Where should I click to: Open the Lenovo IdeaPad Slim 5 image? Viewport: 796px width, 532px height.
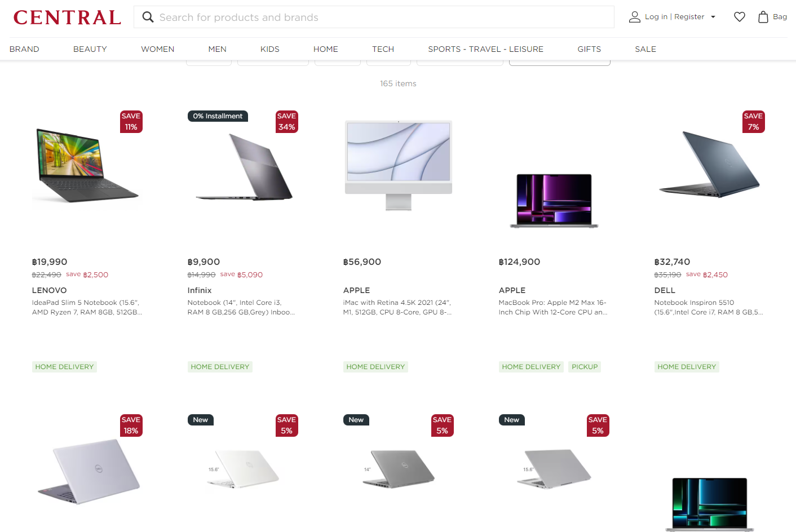(x=87, y=167)
